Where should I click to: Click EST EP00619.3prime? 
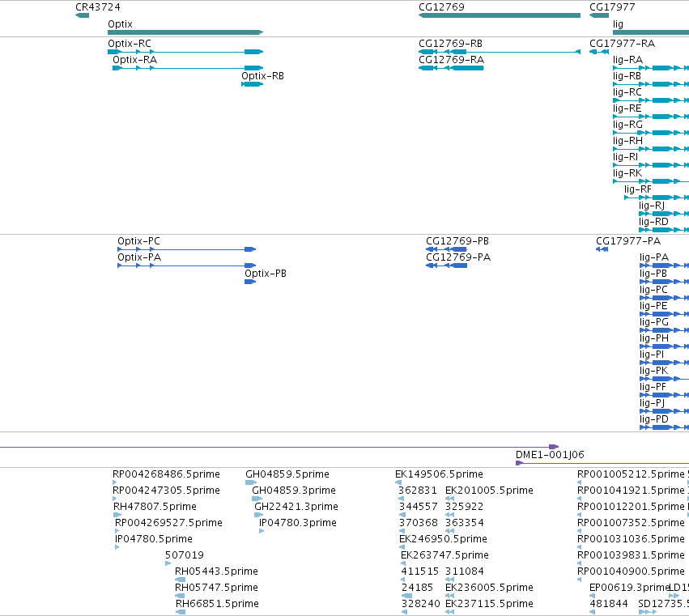(x=592, y=597)
